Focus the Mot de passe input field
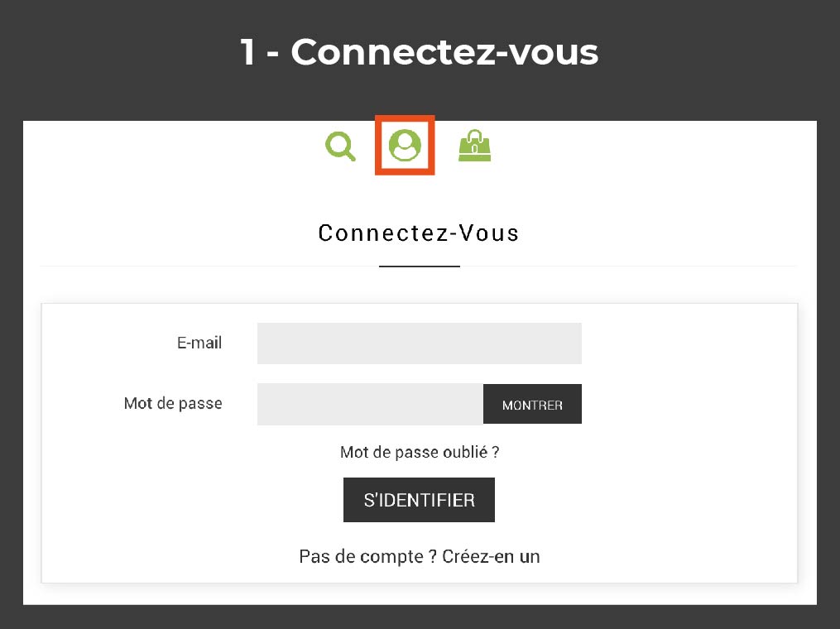This screenshot has width=840, height=629. click(x=370, y=404)
